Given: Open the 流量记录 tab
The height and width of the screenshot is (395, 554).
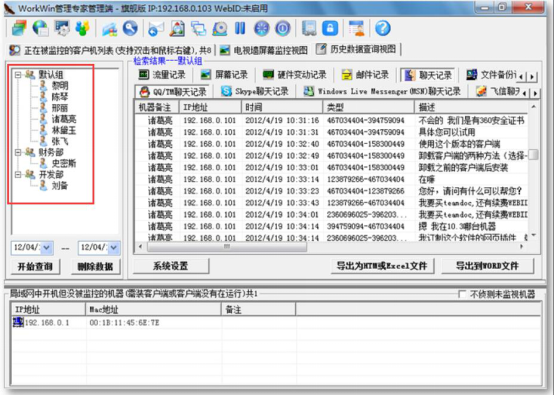Looking at the screenshot, I should (x=162, y=75).
